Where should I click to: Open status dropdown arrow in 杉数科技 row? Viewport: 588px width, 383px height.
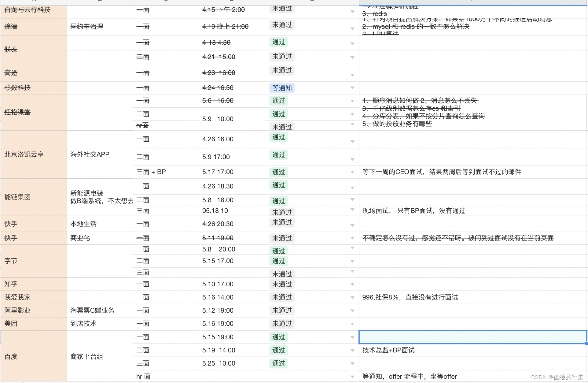tap(352, 88)
